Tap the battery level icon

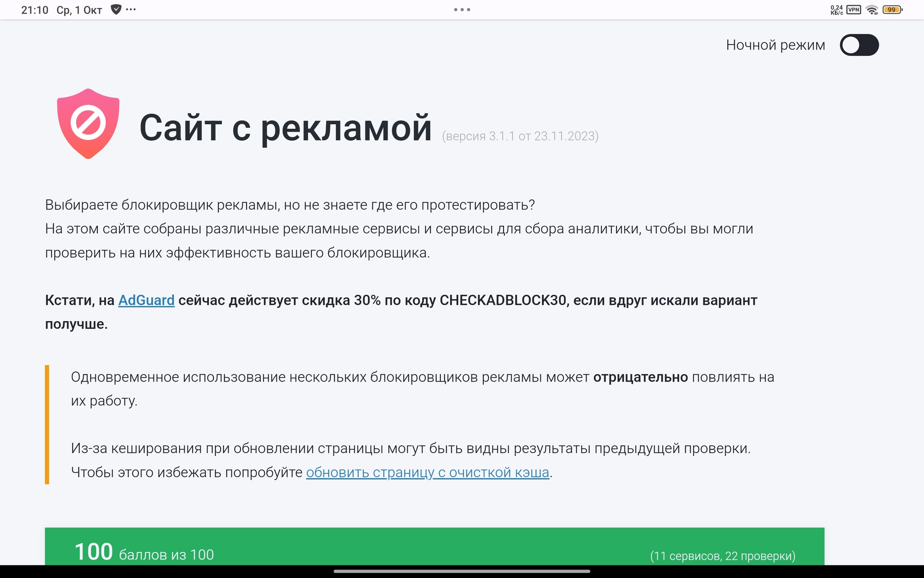pyautogui.click(x=892, y=9)
